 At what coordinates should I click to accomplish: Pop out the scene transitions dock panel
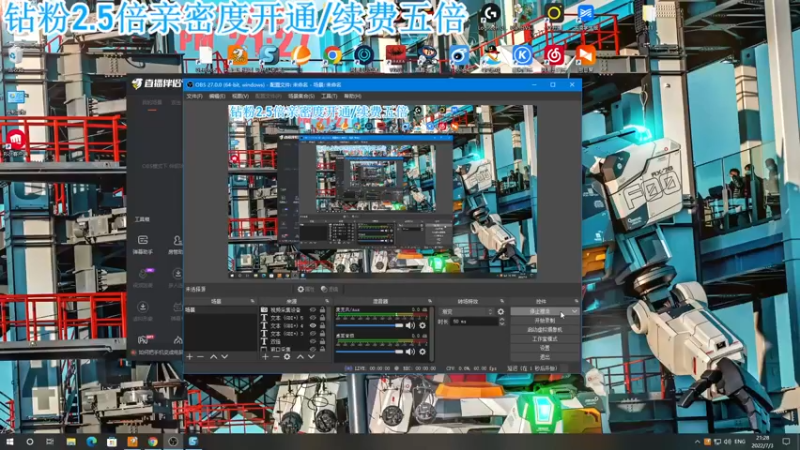tap(502, 302)
